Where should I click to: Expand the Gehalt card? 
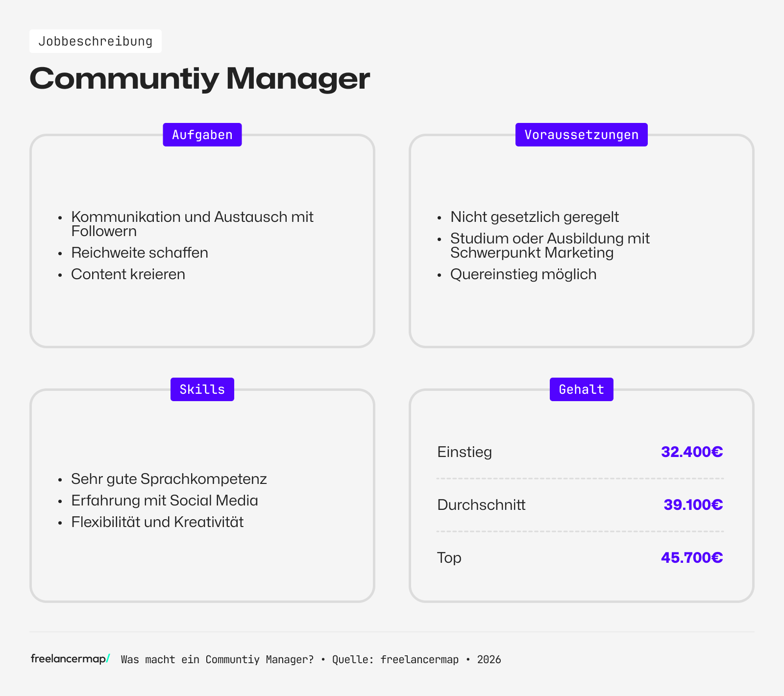(581, 495)
